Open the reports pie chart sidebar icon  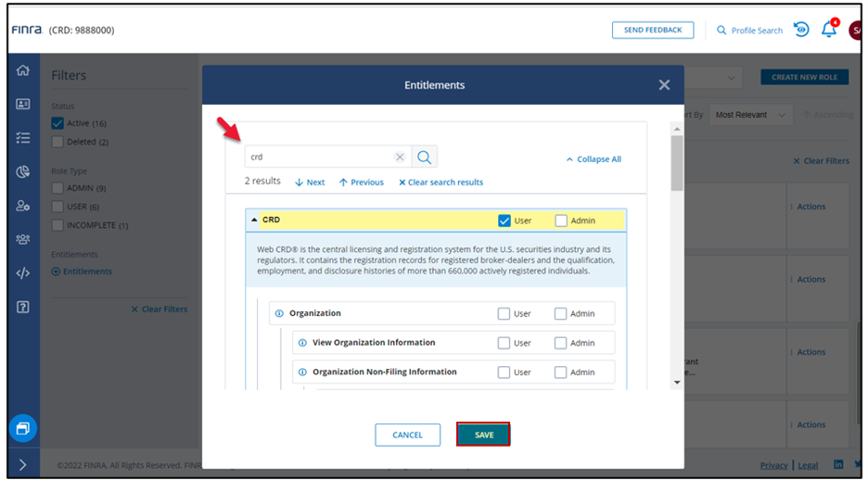[x=23, y=171]
